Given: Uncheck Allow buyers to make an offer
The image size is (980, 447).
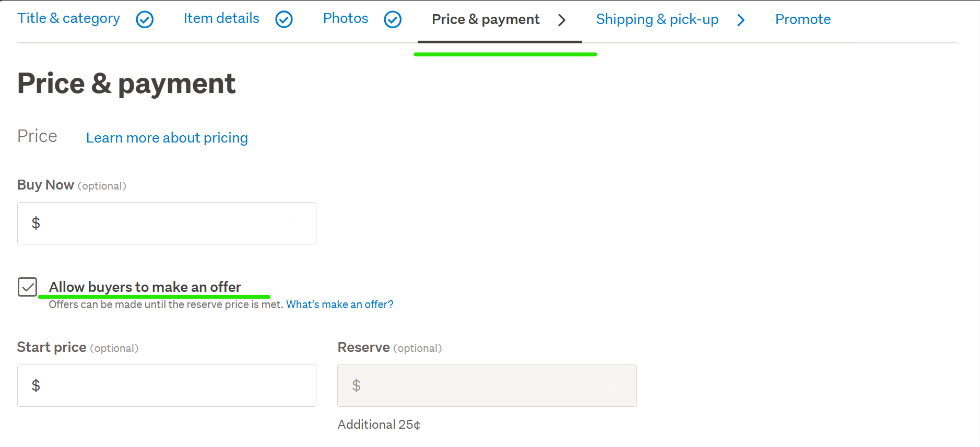Looking at the screenshot, I should click(28, 287).
